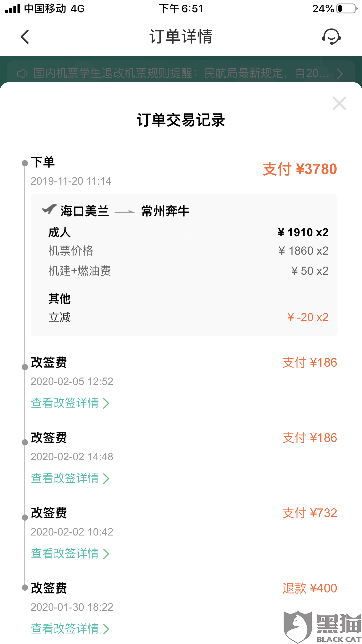Tap the announcement speaker icon
362x644 pixels.
coord(22,73)
